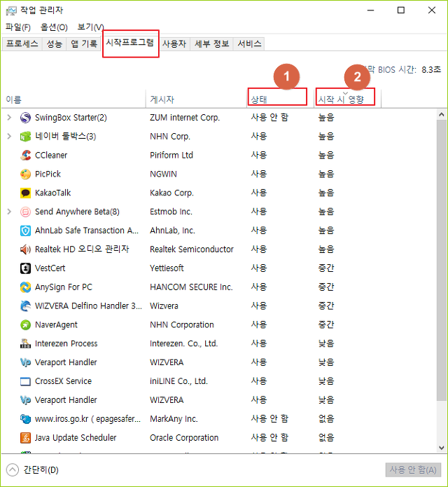Viewport: 448px width, 487px height.
Task: Collapse to simple view with 간단히(D)
Action: coord(32,470)
